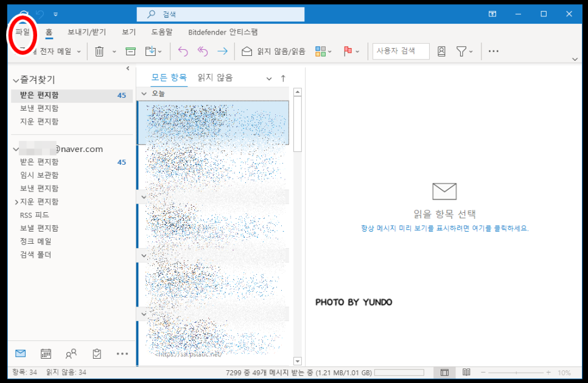Click the Move to folder icon
Screen dimensions: 588x383
pyautogui.click(x=150, y=51)
